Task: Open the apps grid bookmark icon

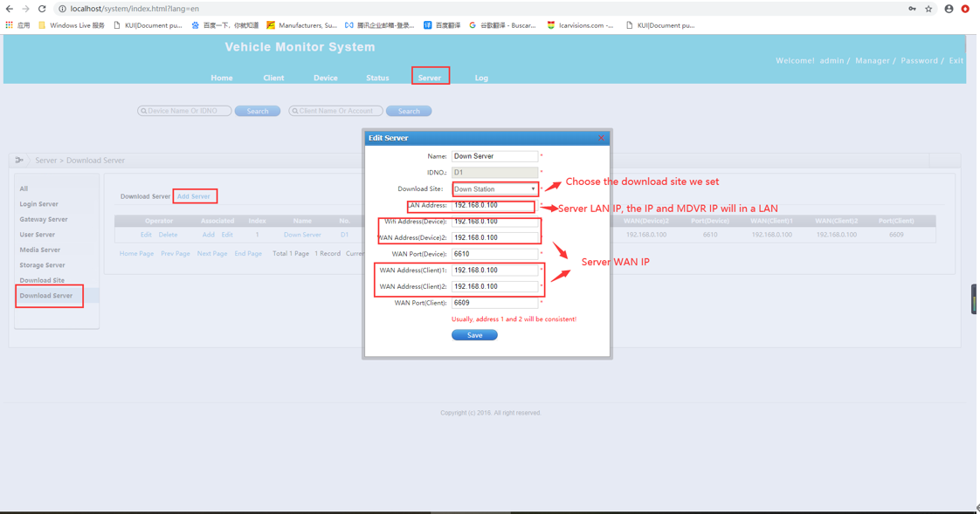Action: pos(9,25)
